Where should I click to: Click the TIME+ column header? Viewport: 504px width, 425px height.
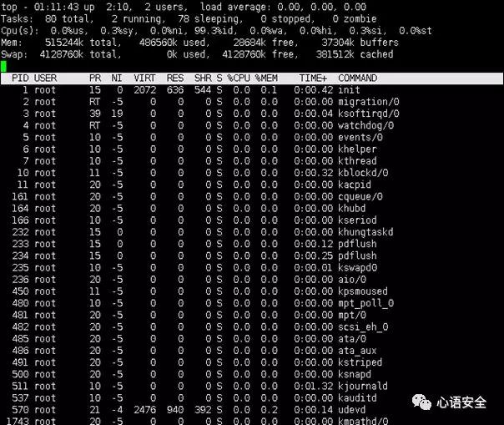[313, 78]
